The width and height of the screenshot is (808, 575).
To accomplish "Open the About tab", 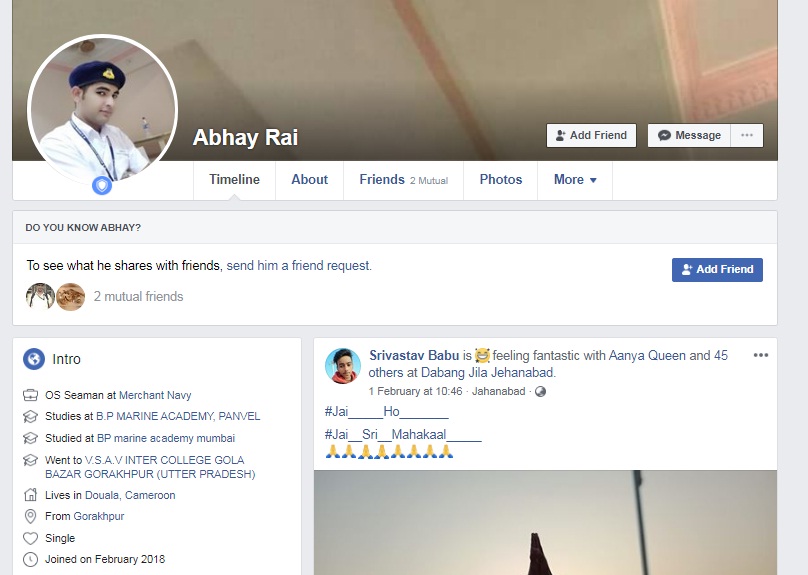I will pyautogui.click(x=310, y=180).
